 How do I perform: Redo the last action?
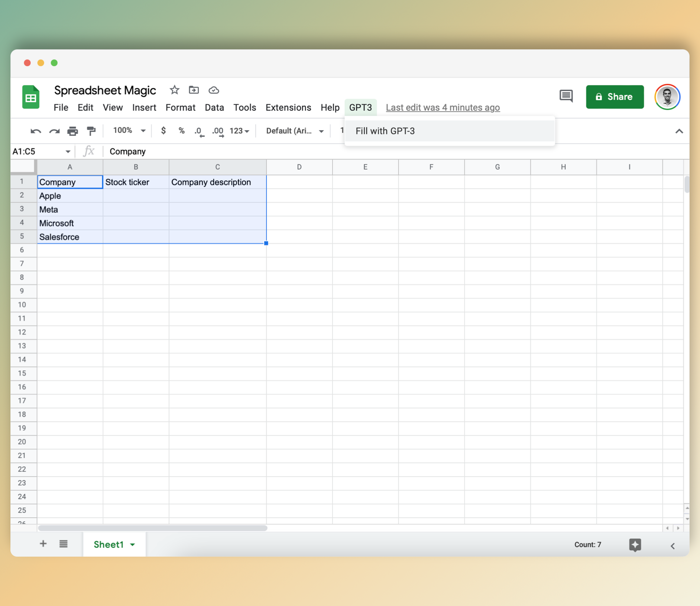pos(54,131)
